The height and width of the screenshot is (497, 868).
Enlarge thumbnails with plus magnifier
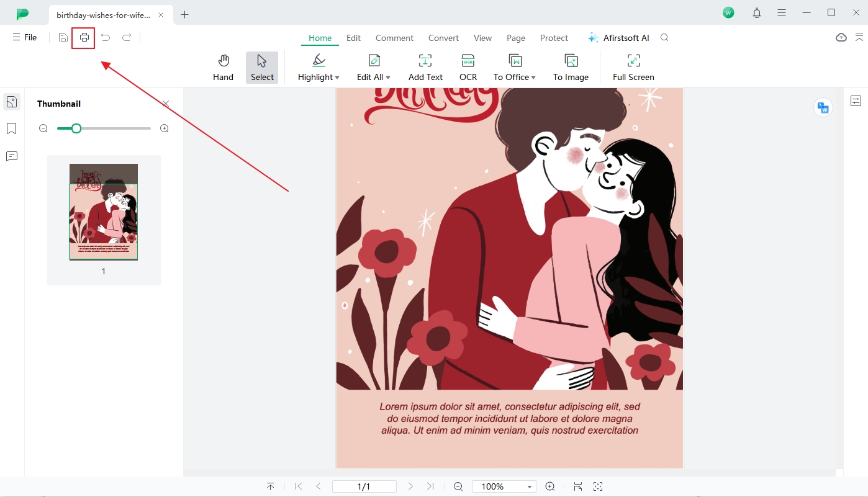165,128
